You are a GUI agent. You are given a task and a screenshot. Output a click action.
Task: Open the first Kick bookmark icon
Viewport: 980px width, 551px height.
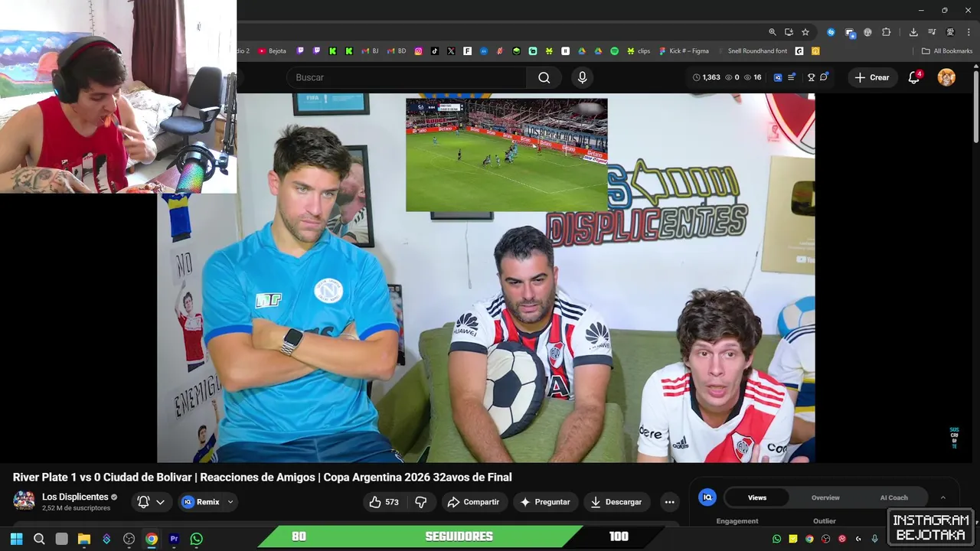333,51
